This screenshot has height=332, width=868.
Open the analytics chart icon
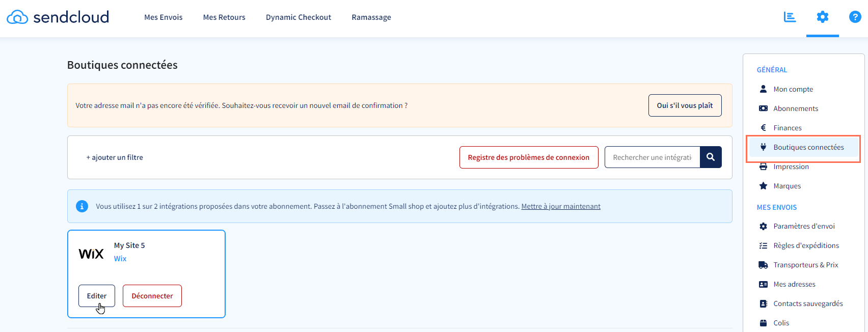coord(790,17)
